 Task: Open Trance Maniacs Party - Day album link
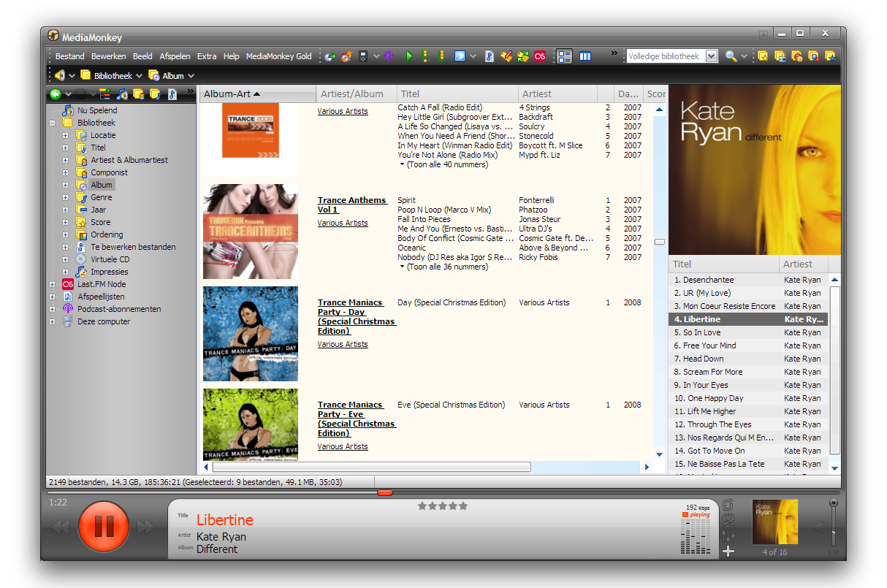coord(357,316)
